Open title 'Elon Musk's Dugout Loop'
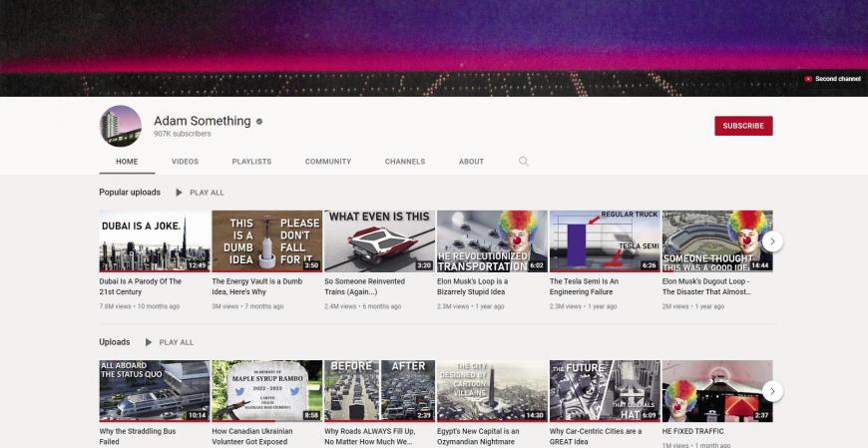The image size is (868, 448). (x=706, y=286)
